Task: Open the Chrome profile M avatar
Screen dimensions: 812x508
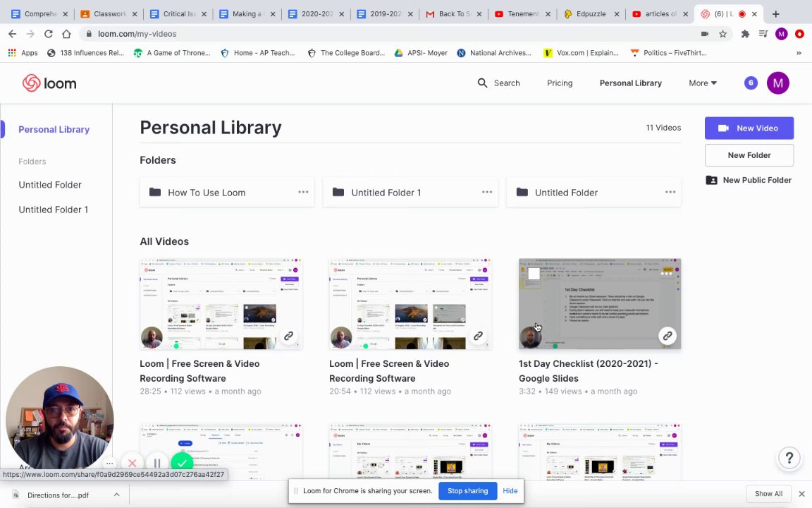Action: [x=782, y=34]
